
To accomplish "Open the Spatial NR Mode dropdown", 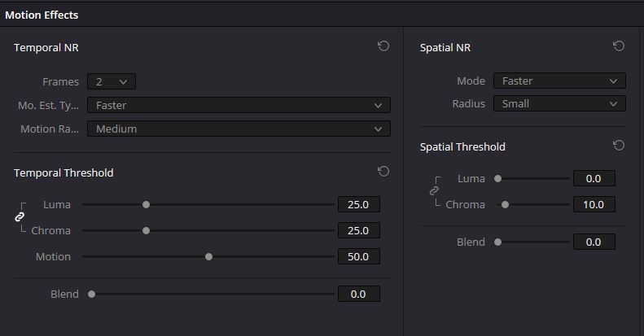I will coord(559,81).
